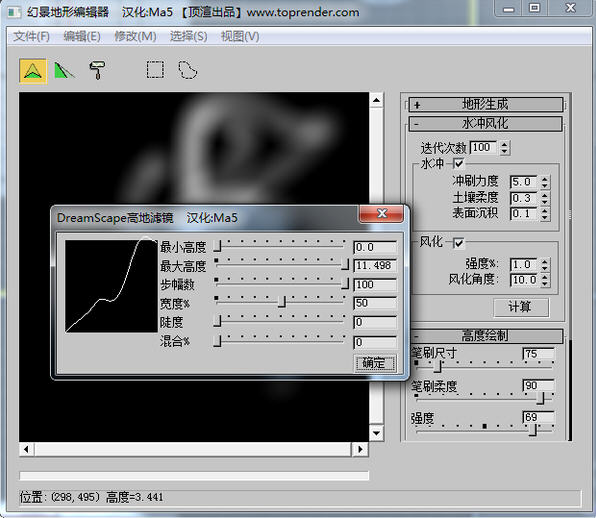
Task: Maximize the terrain editor window
Action: click(534, 8)
